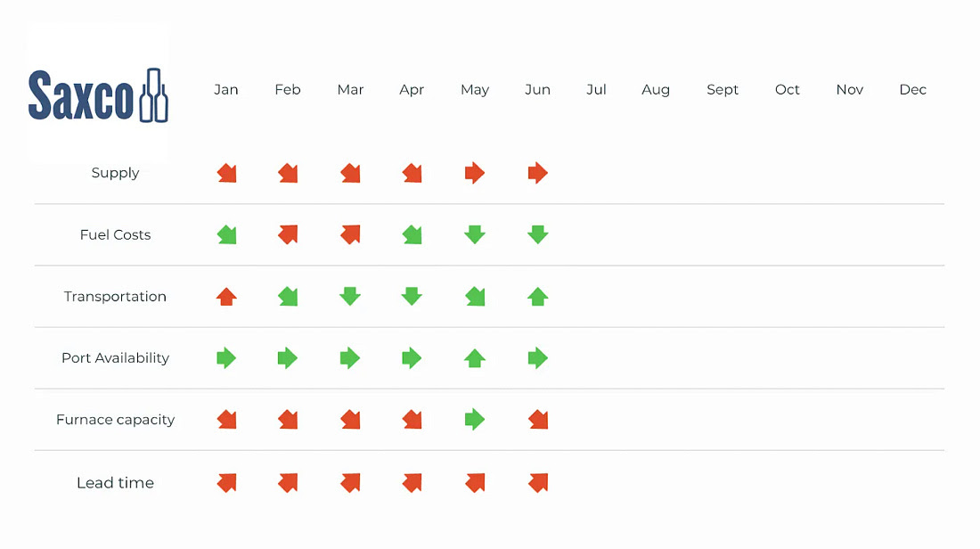980x549 pixels.
Task: Click the Furnace capacity row label
Action: click(115, 420)
